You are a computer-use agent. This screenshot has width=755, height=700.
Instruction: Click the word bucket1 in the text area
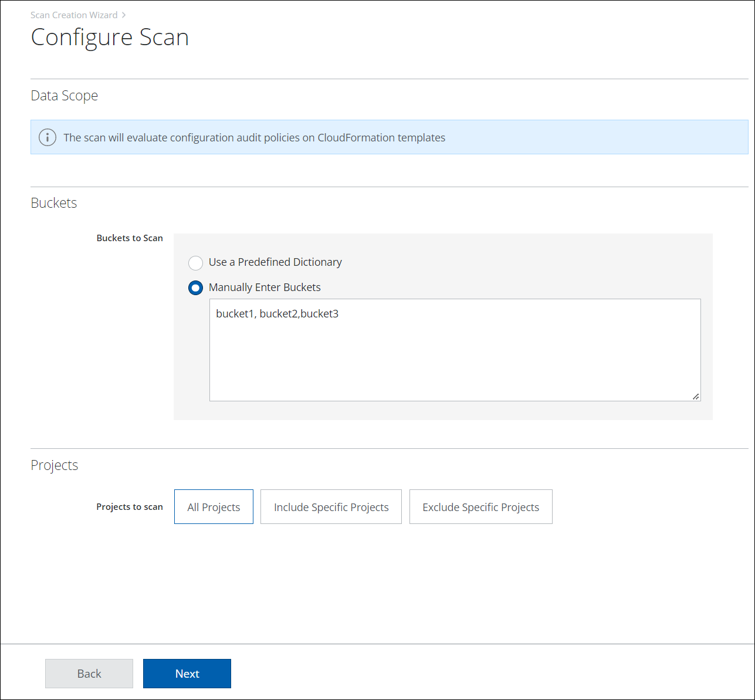point(235,314)
